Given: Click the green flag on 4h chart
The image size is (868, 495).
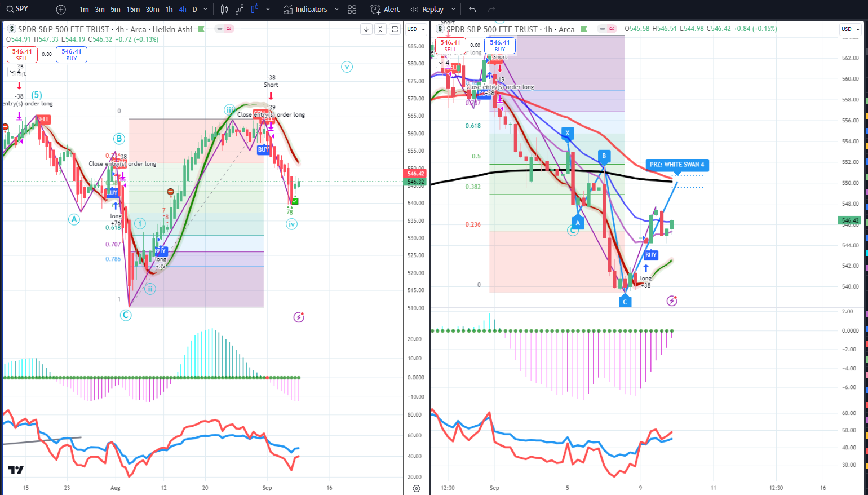Looking at the screenshot, I should (201, 29).
